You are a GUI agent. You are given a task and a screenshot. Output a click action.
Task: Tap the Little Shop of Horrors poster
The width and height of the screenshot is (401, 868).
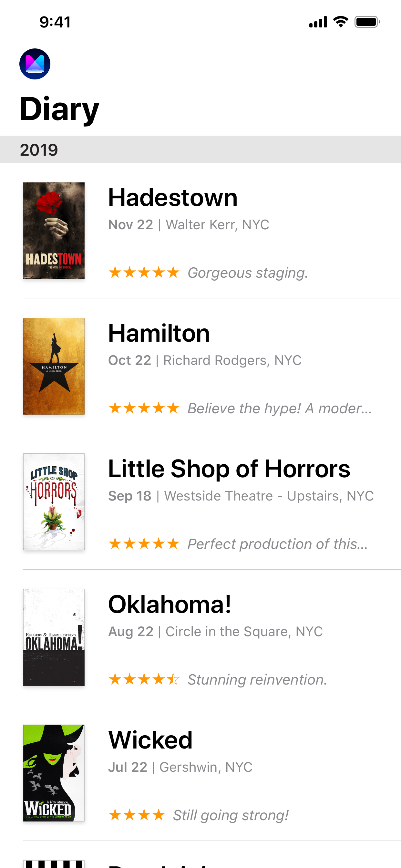(54, 502)
